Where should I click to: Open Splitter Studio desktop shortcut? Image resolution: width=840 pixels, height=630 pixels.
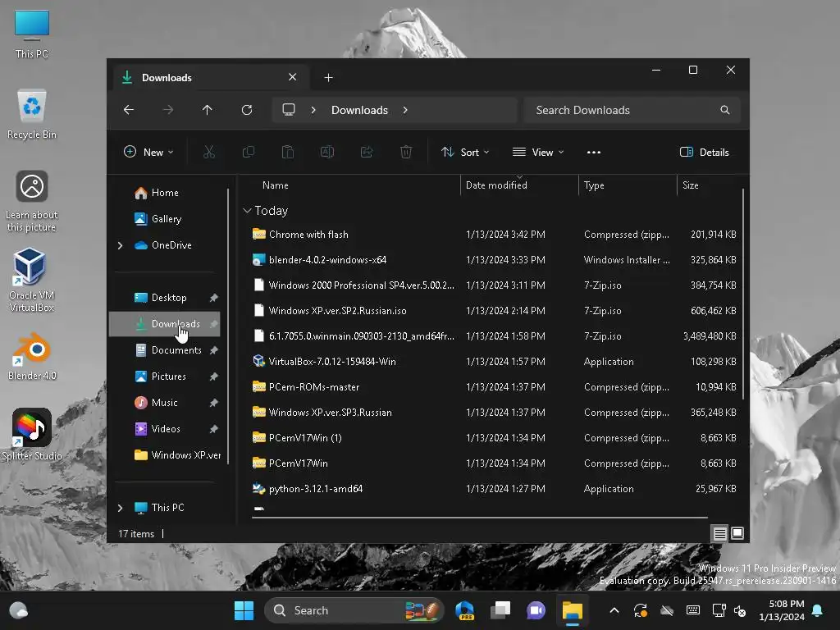(x=32, y=435)
